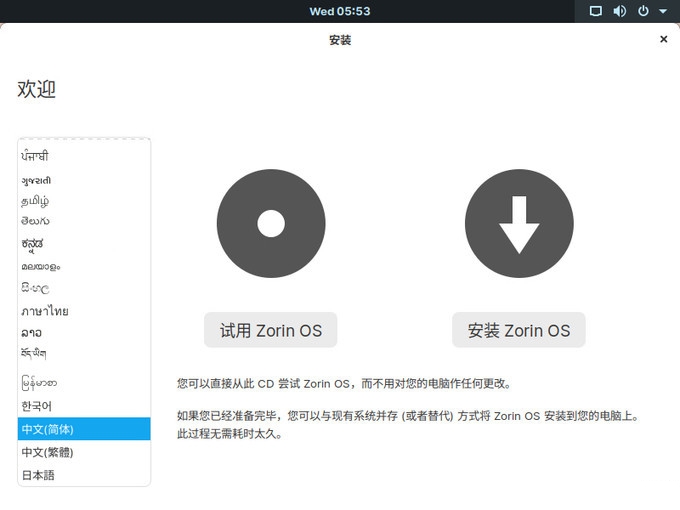
Task: Select 中文(繁體) in the language list
Action: tap(84, 452)
